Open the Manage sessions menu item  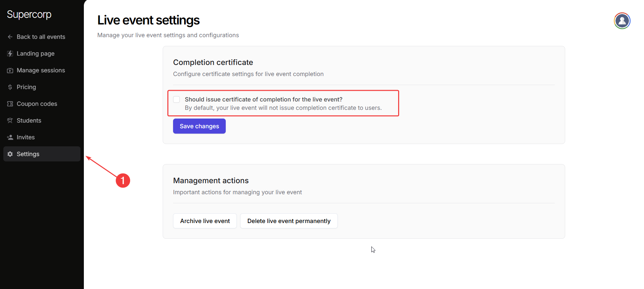click(x=41, y=70)
